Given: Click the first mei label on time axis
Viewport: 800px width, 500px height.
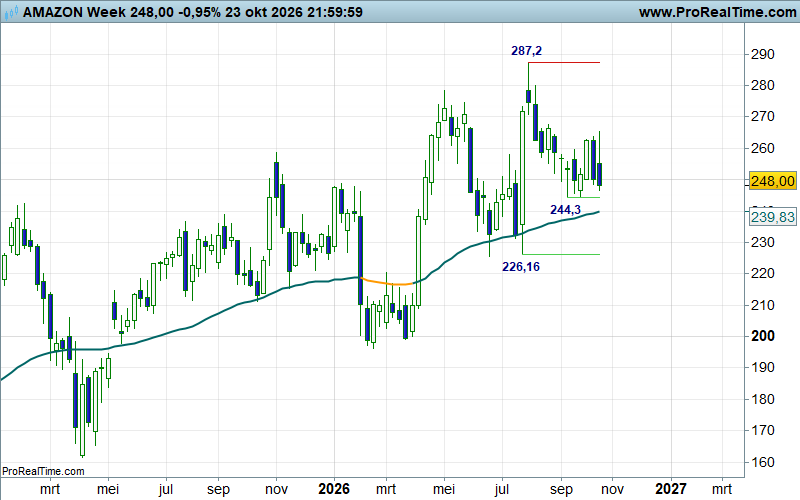Looking at the screenshot, I should (108, 489).
